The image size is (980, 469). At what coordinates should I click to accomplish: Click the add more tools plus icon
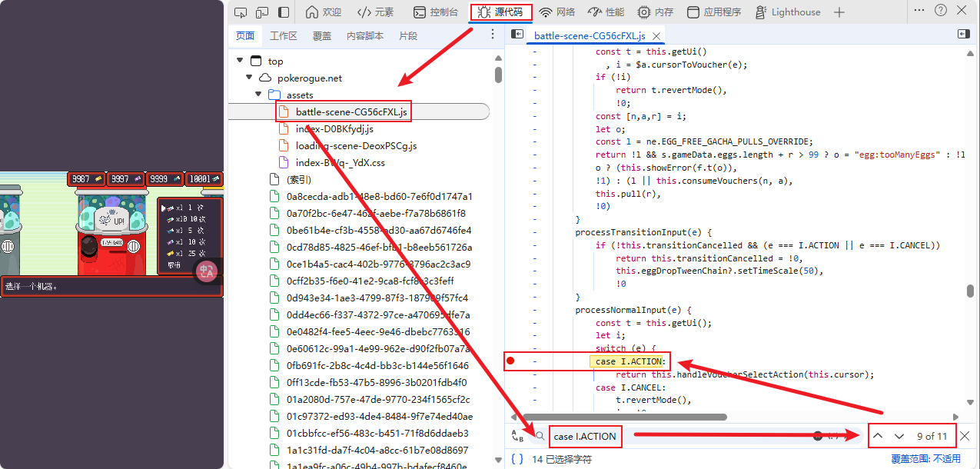pos(839,12)
